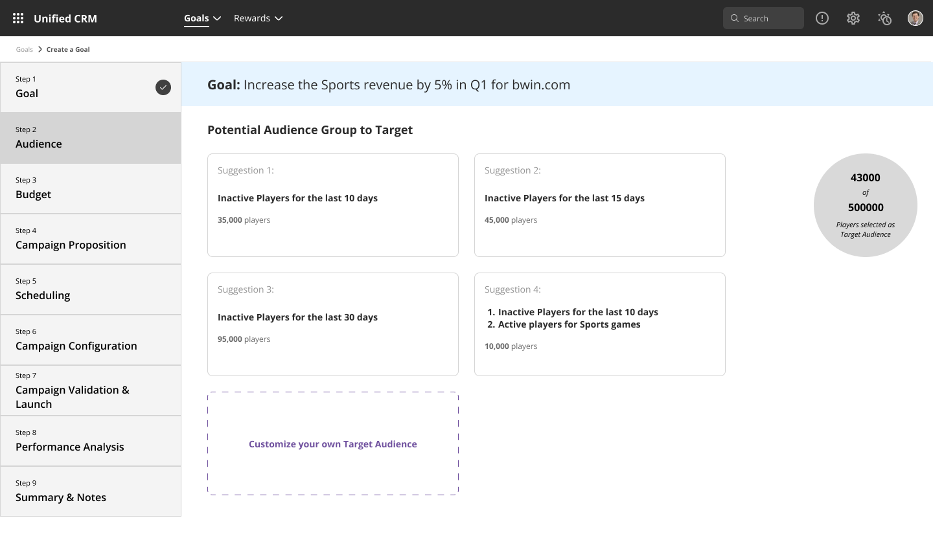
Task: Open Step 4 Campaign Proposition
Action: [x=91, y=239]
